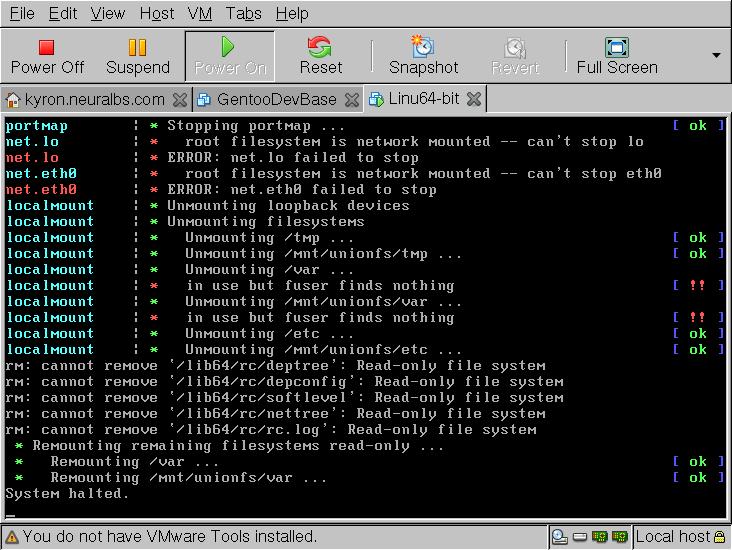Click the first network adapter status icon

pyautogui.click(x=600, y=537)
